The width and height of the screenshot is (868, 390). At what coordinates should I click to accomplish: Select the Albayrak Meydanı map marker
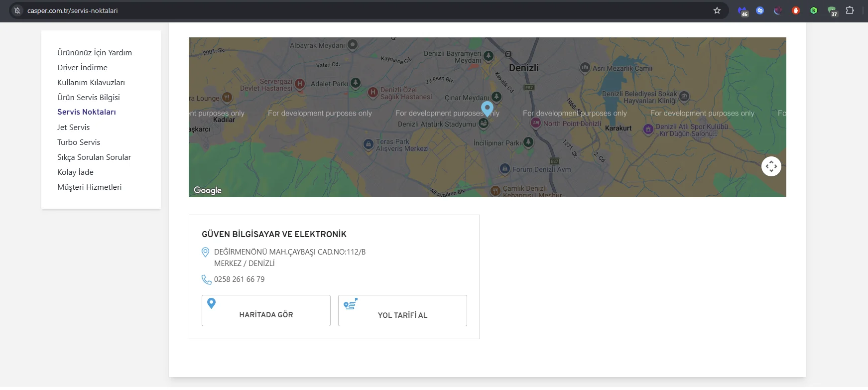pyautogui.click(x=353, y=45)
